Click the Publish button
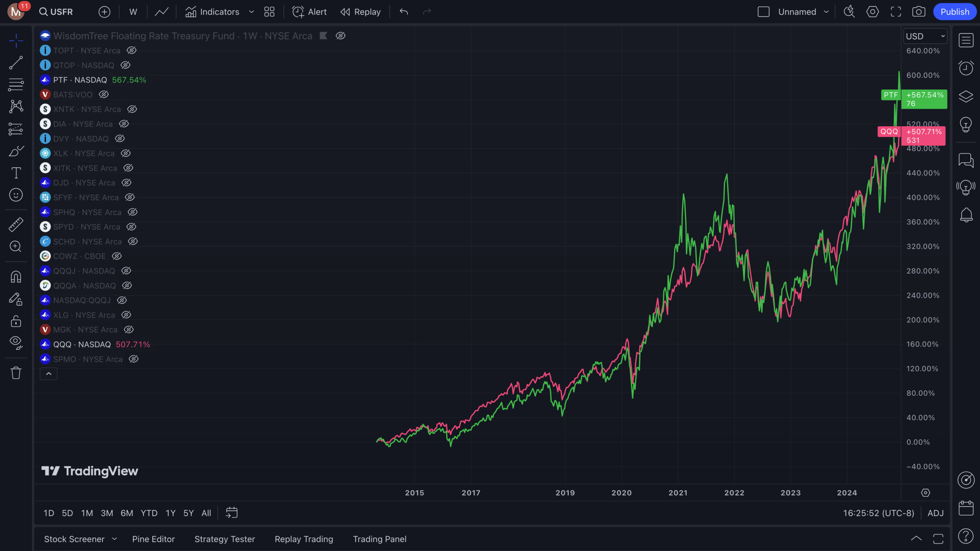The height and width of the screenshot is (551, 980). click(955, 12)
